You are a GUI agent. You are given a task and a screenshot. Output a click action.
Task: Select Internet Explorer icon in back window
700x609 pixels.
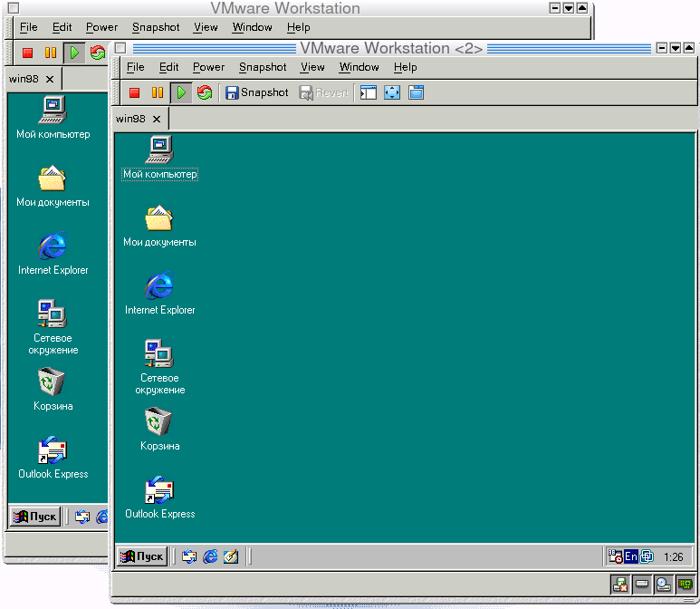pyautogui.click(x=53, y=254)
